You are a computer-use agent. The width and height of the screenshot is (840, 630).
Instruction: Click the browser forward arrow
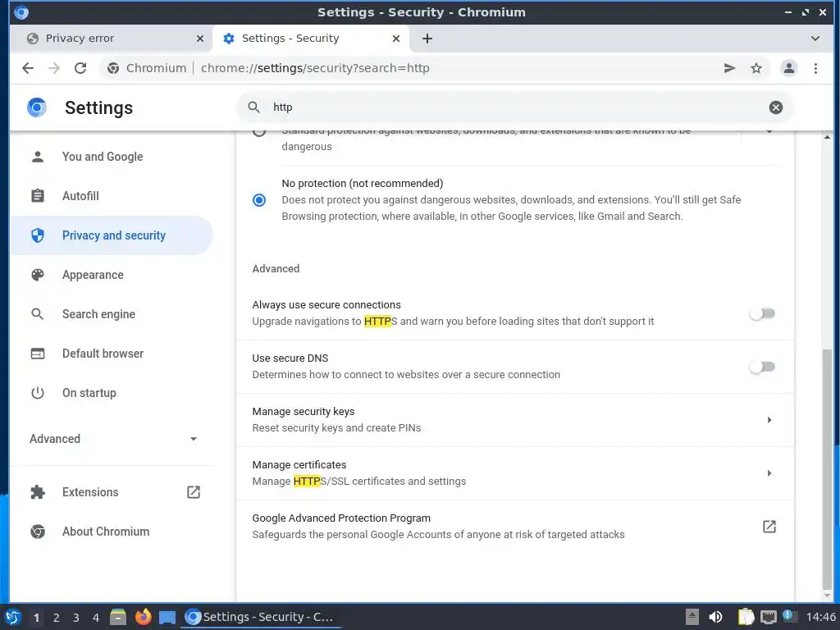[x=54, y=68]
